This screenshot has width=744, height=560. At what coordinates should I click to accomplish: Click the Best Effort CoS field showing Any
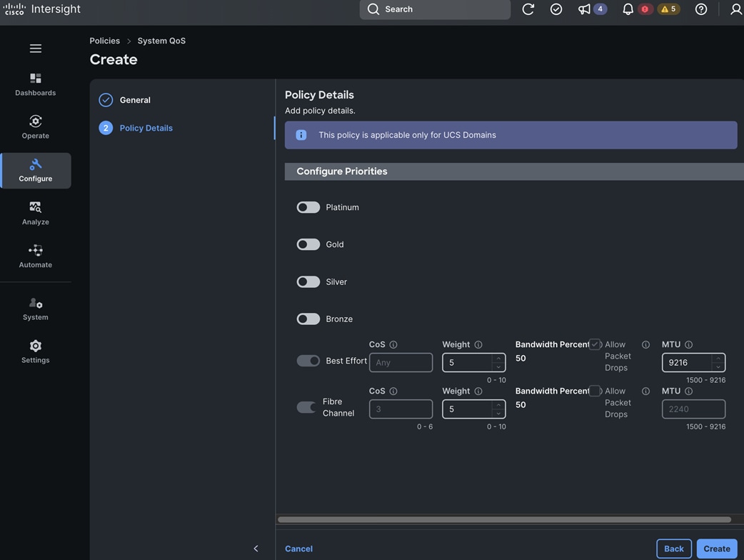point(401,363)
